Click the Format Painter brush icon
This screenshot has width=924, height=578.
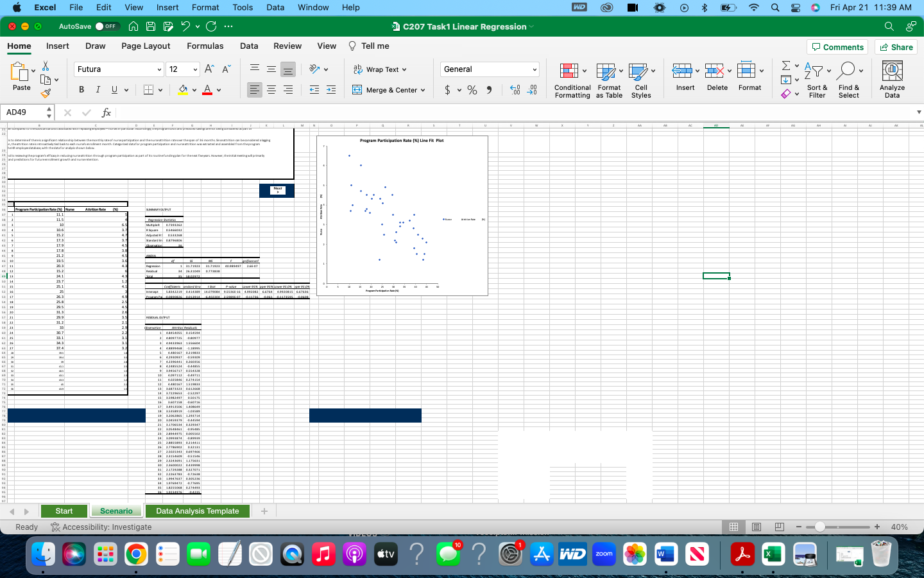[46, 93]
